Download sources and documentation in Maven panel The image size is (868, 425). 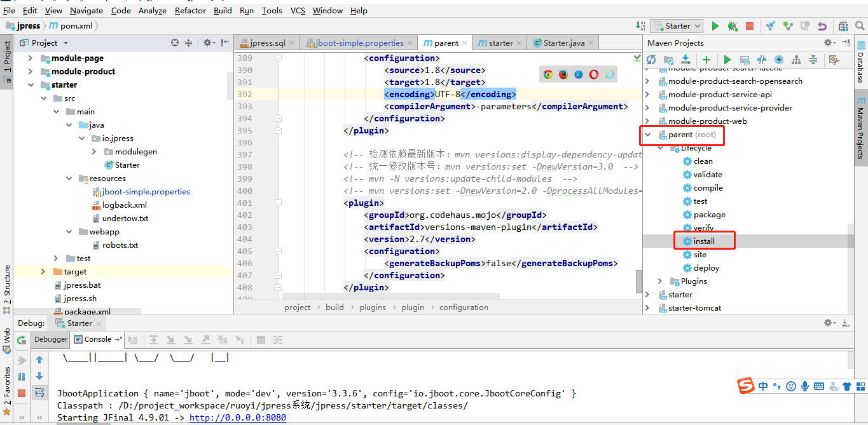point(685,60)
